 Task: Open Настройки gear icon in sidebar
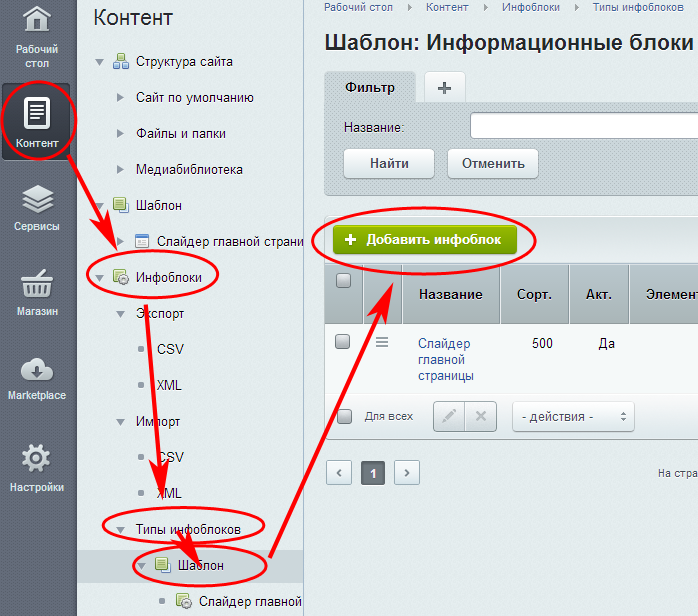36,458
